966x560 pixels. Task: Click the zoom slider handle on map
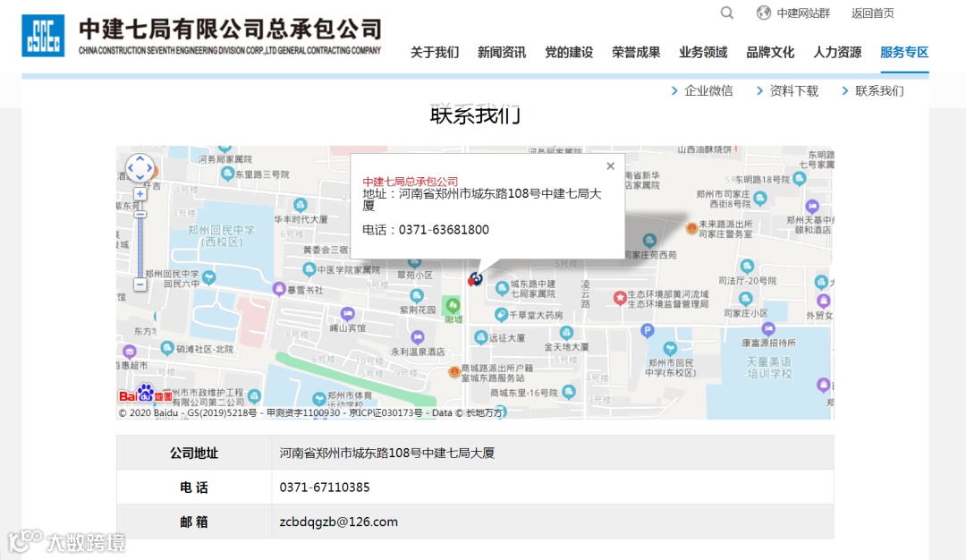(140, 215)
